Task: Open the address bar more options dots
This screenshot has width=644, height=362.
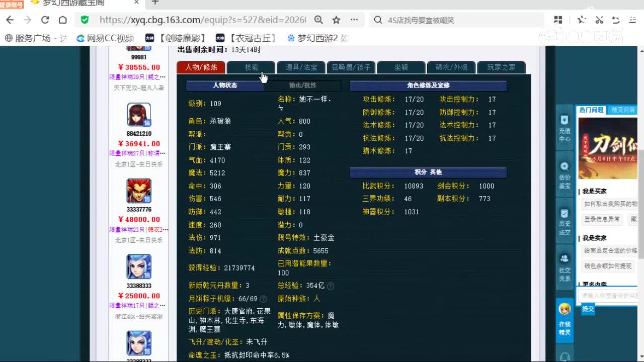Action: (x=354, y=20)
